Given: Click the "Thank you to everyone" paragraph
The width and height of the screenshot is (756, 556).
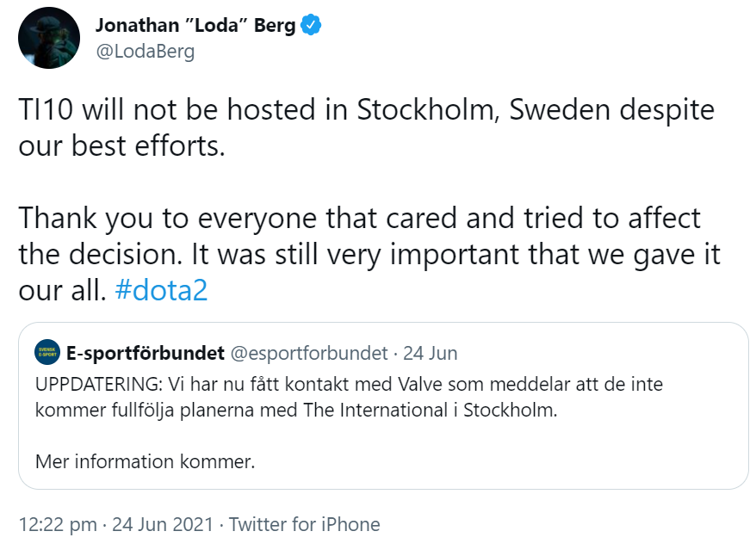Looking at the screenshot, I should pyautogui.click(x=369, y=254).
